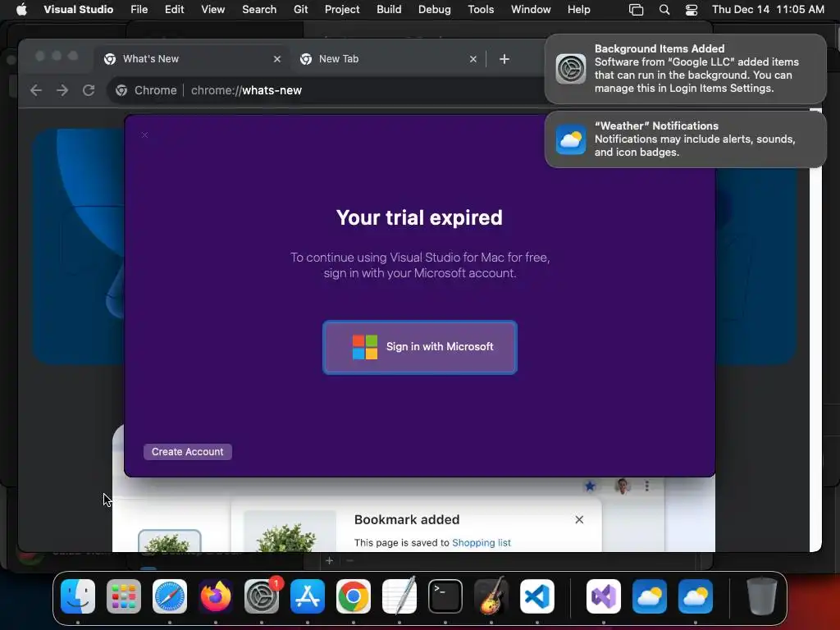The width and height of the screenshot is (840, 630).
Task: Open Control Center in menu bar
Action: point(692,9)
